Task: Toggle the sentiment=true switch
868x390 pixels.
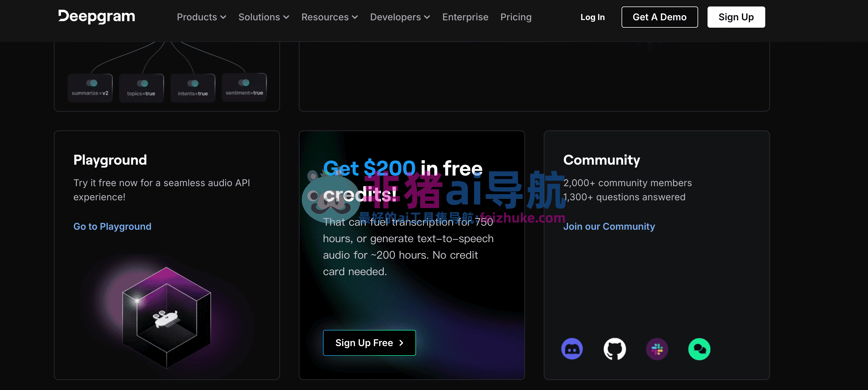Action: click(x=244, y=82)
